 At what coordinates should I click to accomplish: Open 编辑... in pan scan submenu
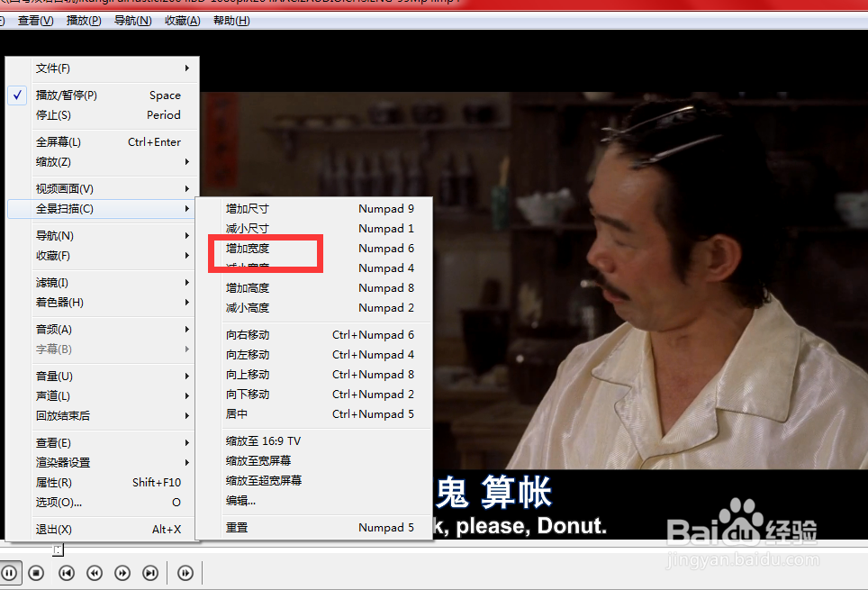(x=314, y=501)
